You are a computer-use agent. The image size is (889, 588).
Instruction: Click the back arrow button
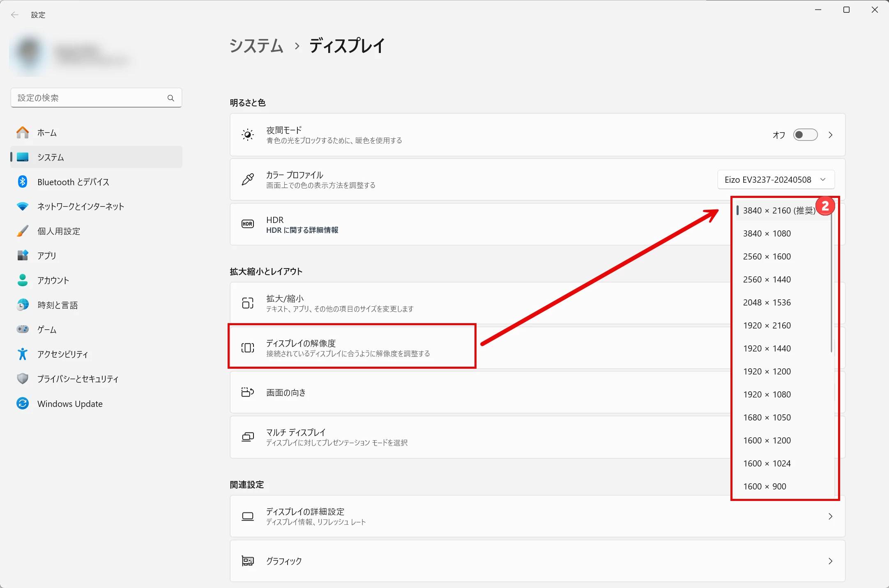[x=15, y=15]
